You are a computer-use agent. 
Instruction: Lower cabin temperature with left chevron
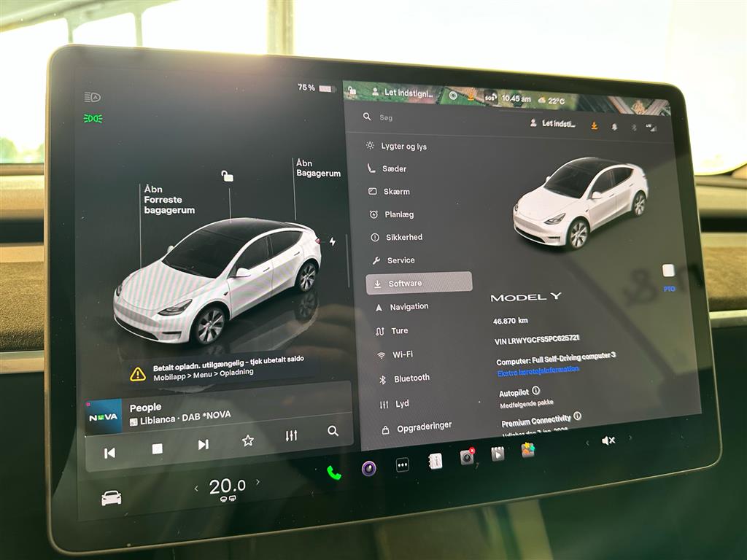point(196,488)
